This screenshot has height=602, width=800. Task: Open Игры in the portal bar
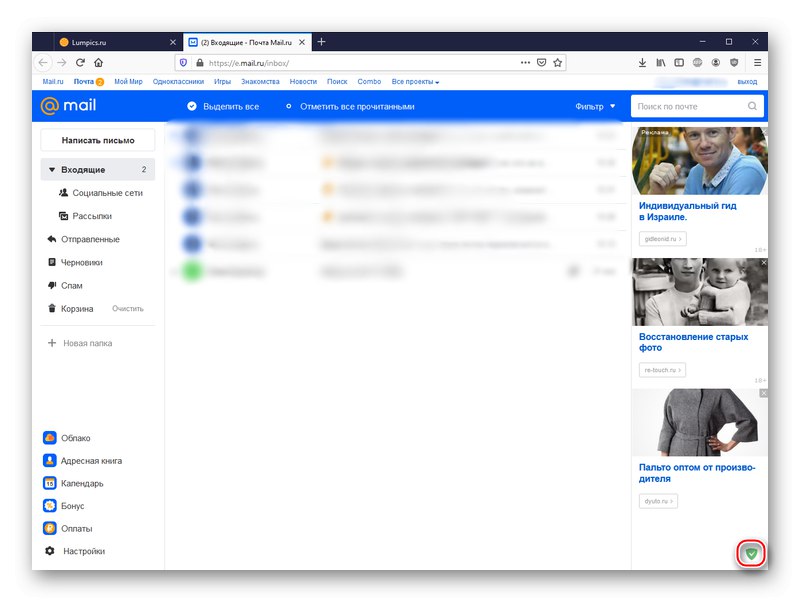pos(222,82)
